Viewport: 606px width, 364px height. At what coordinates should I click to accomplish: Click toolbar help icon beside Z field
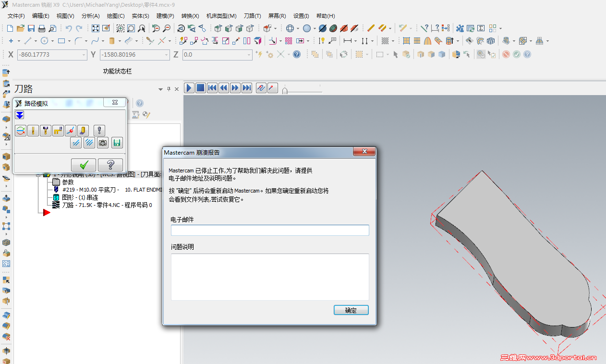(297, 54)
